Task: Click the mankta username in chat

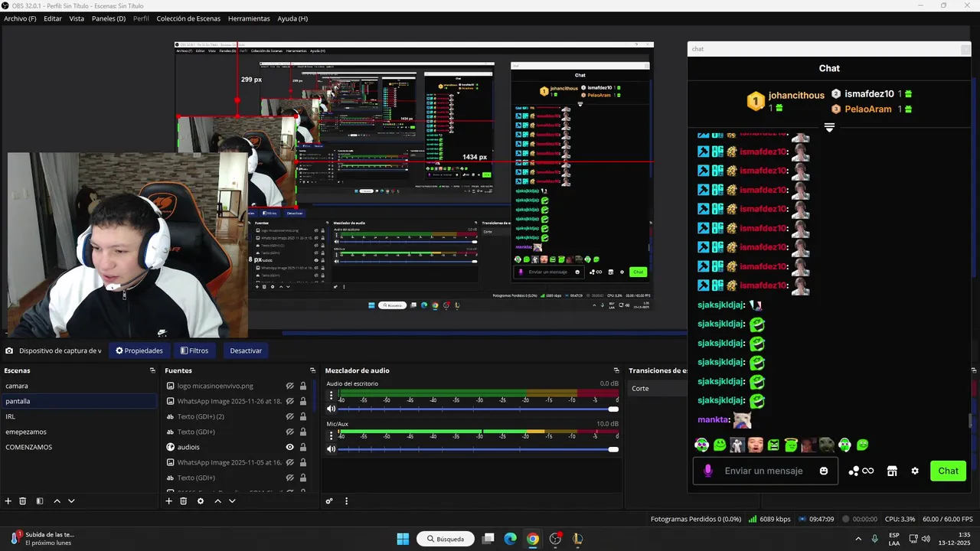Action: click(712, 419)
